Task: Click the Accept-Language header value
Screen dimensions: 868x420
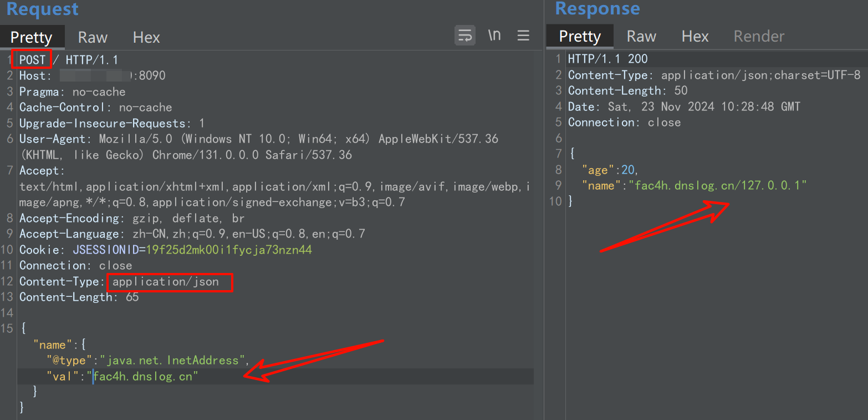Action: coord(249,234)
